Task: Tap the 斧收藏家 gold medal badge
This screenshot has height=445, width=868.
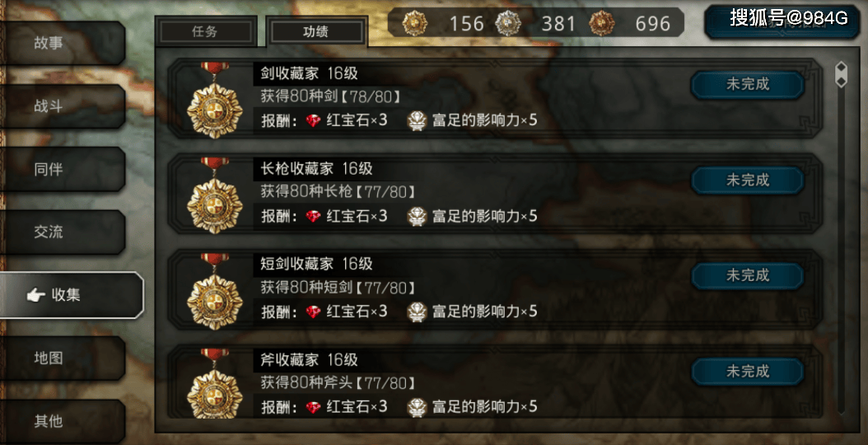Action: pyautogui.click(x=214, y=383)
